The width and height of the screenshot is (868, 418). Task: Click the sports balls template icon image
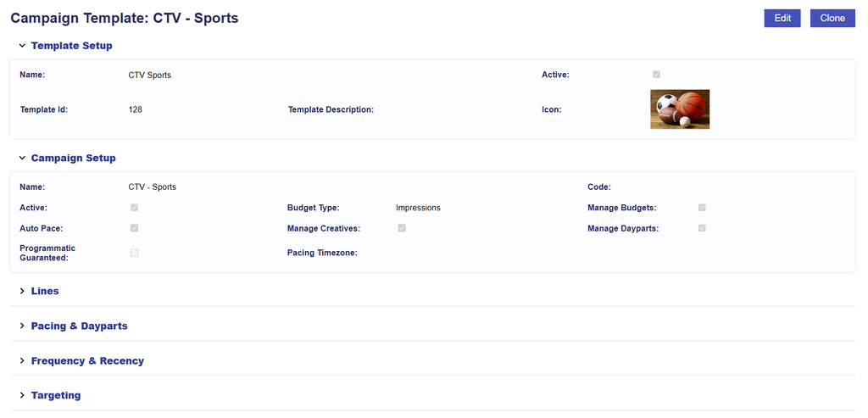[680, 109]
